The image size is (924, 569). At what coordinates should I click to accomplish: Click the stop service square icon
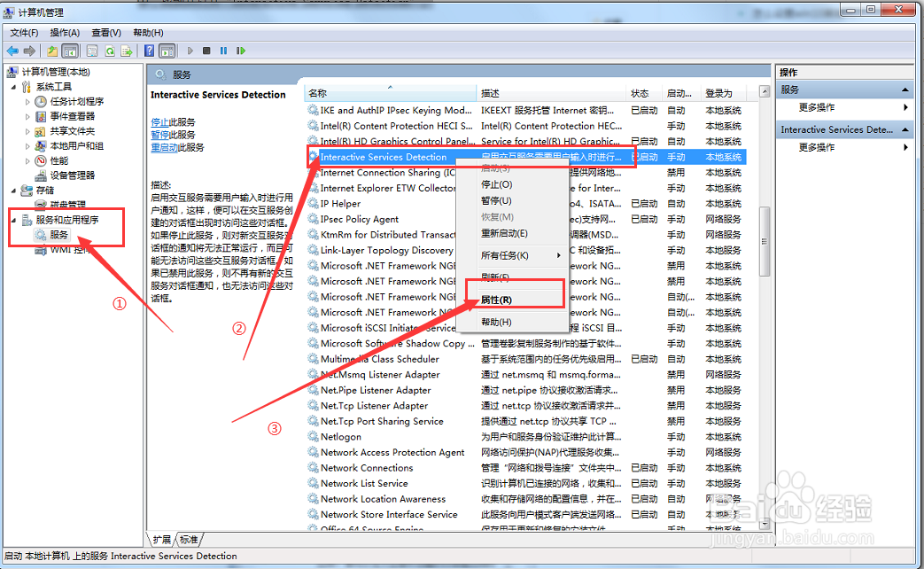click(x=206, y=51)
